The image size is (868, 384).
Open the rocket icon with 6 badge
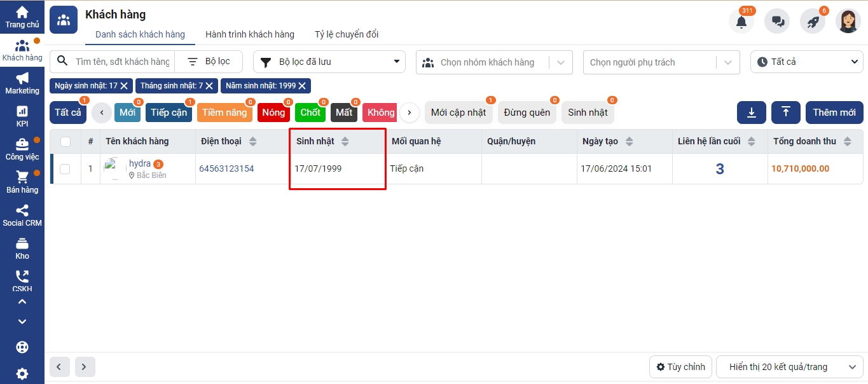click(x=813, y=21)
